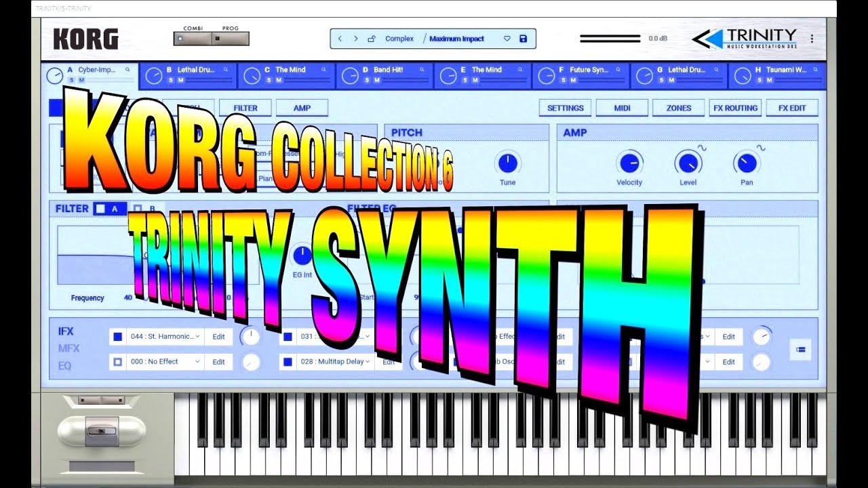
Task: Open search icon on timbre A Cyber-Imp
Action: 127,69
